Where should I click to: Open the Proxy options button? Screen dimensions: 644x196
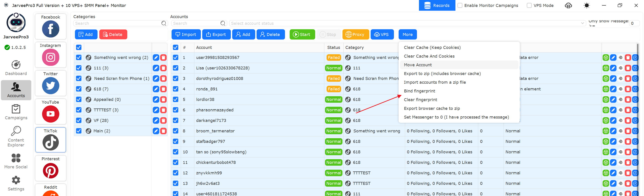(x=355, y=34)
